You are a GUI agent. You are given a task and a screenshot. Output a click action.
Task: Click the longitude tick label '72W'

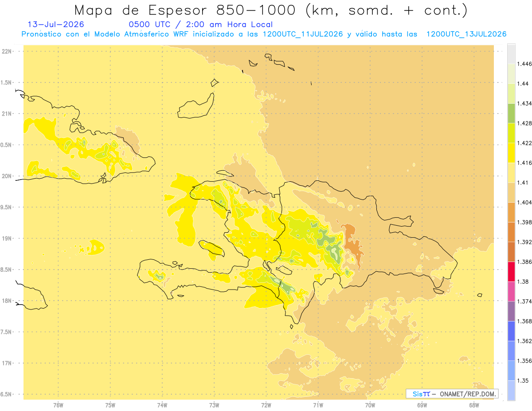(266, 405)
